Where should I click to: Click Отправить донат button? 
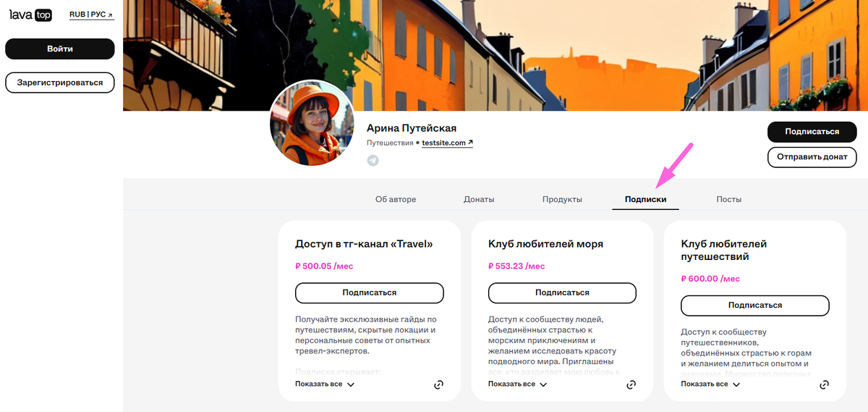812,157
